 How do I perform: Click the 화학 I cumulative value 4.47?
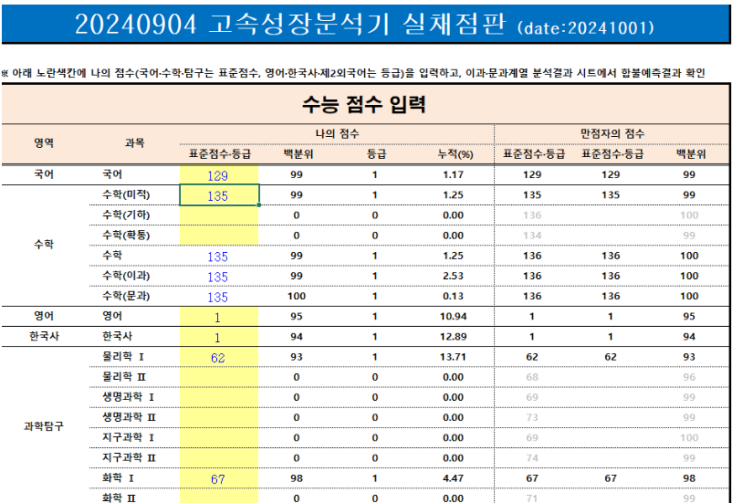tap(453, 478)
